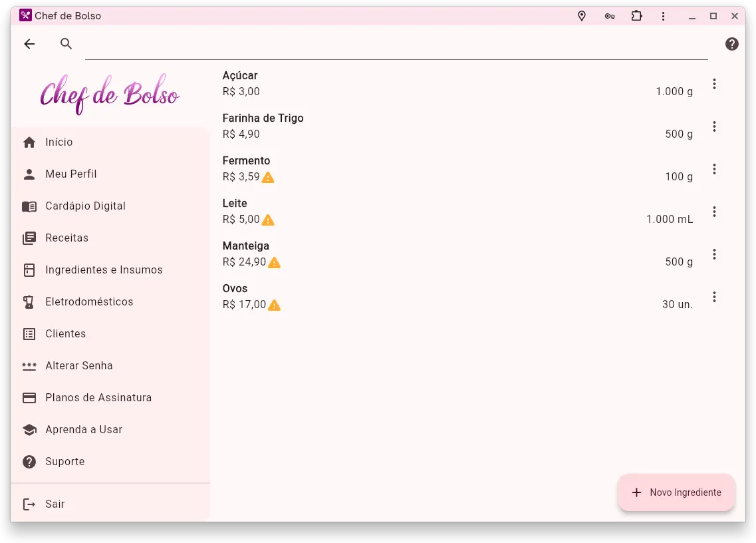Click the warning icon next to Fermento price
Image resolution: width=756 pixels, height=543 pixels.
point(268,177)
